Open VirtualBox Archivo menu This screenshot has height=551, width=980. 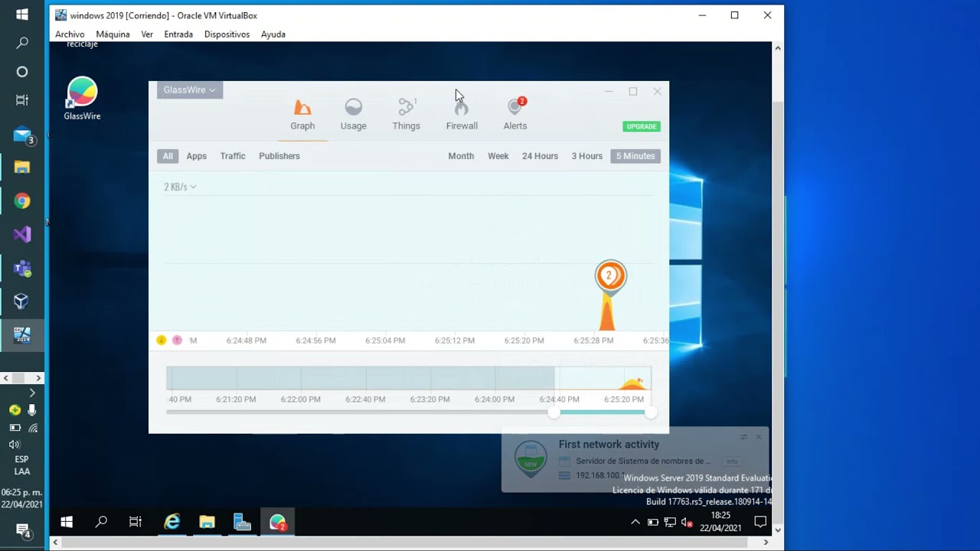click(70, 34)
